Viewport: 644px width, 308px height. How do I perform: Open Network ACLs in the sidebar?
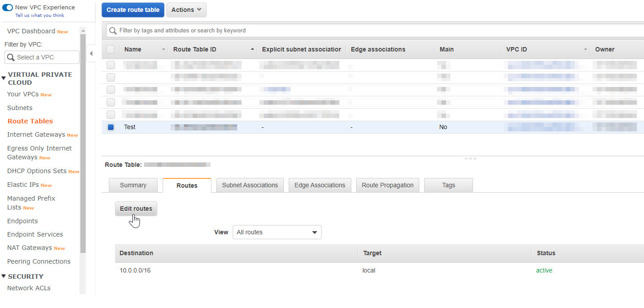pos(29,288)
